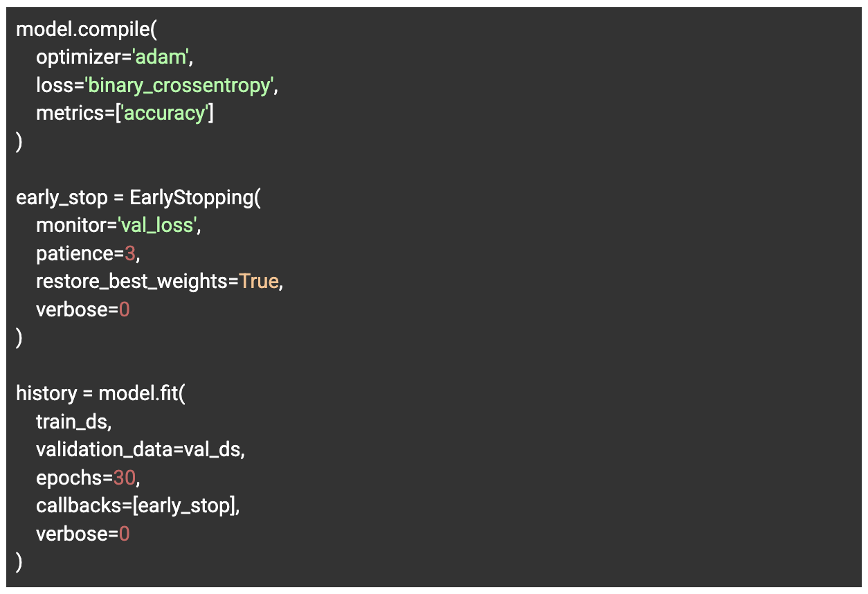Click the patience value 3
Viewport: 868px width, 594px height.
coord(129,253)
